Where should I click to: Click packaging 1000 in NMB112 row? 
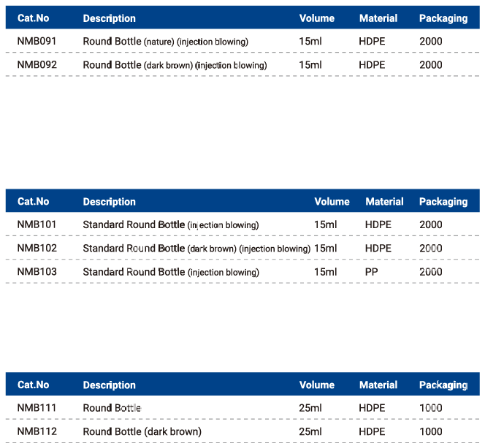(431, 431)
